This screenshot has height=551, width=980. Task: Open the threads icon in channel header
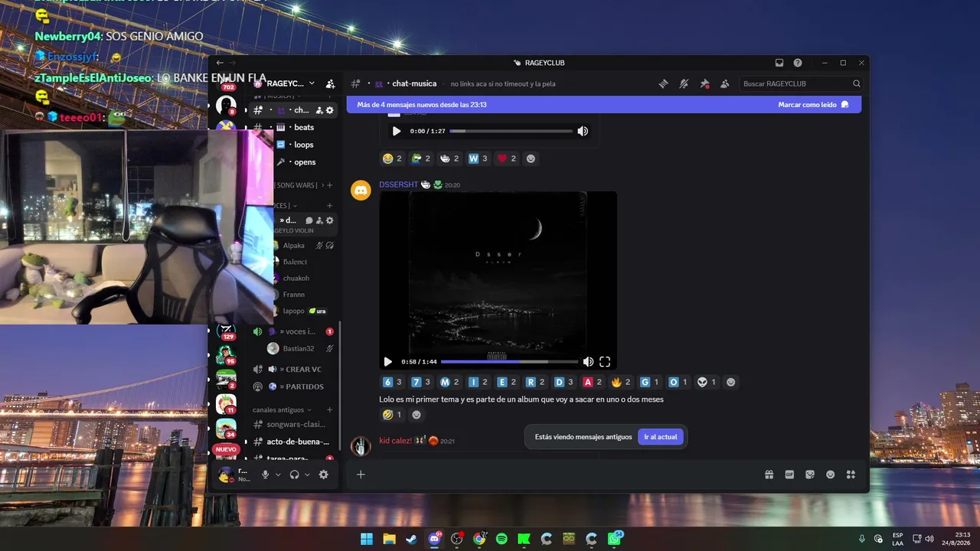664,83
